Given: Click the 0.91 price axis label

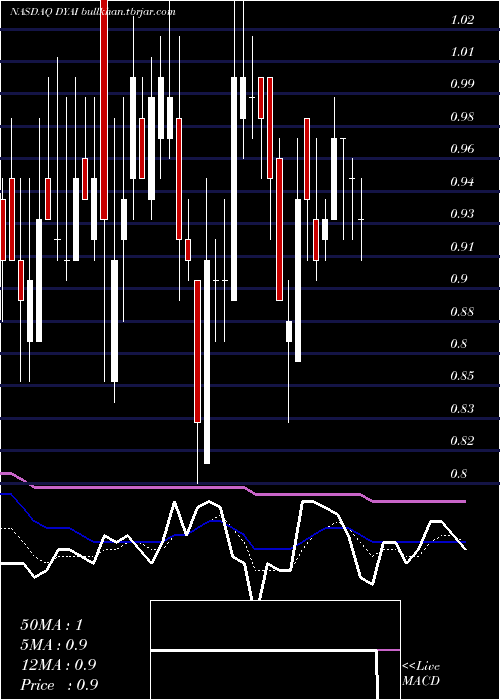Looking at the screenshot, I should tap(462, 246).
